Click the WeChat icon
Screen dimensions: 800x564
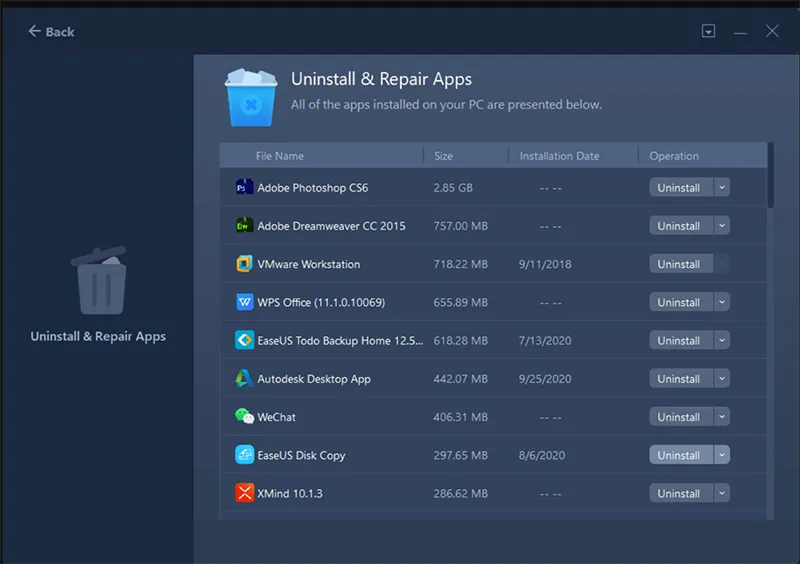[244, 416]
